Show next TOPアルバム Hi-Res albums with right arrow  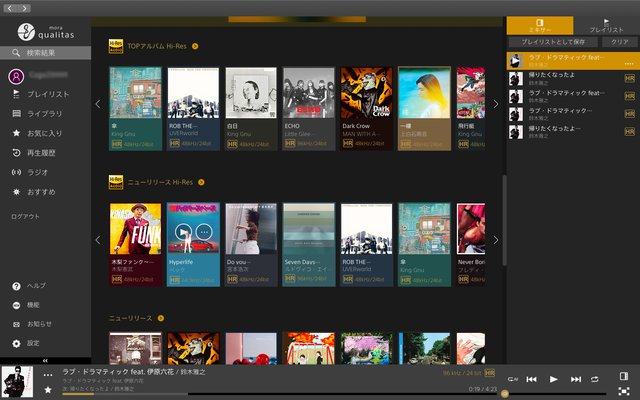pos(496,104)
